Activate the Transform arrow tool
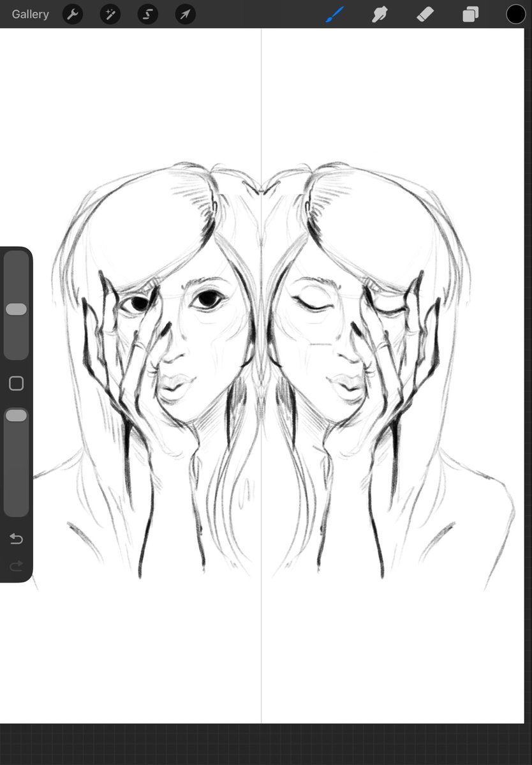This screenshot has height=765, width=532. (x=185, y=14)
